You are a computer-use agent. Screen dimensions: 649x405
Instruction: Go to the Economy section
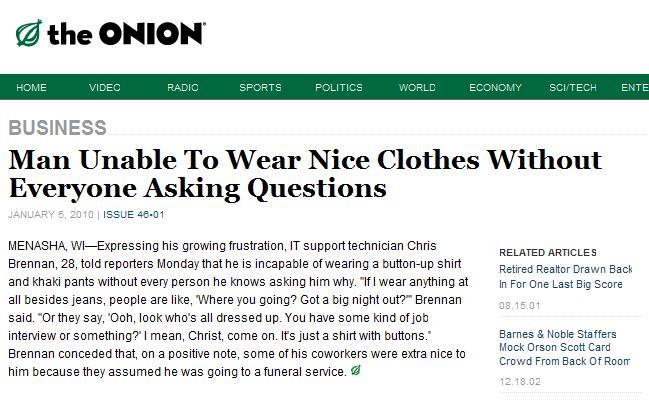tap(495, 88)
